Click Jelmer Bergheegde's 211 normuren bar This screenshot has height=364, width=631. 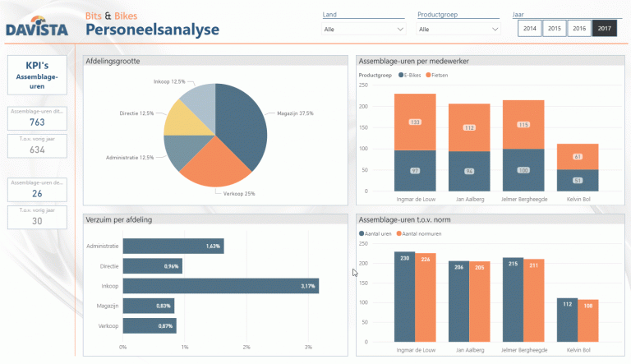pos(533,301)
